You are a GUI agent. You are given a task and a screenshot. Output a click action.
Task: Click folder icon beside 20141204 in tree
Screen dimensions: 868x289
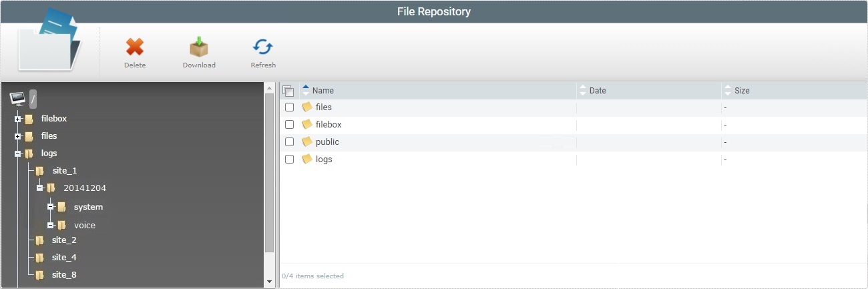pos(51,188)
